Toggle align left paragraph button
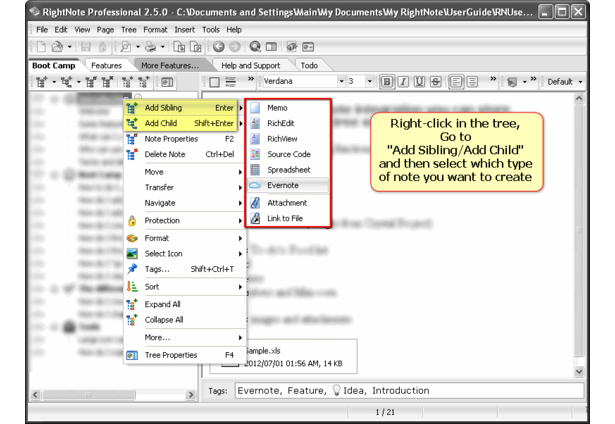 (456, 82)
